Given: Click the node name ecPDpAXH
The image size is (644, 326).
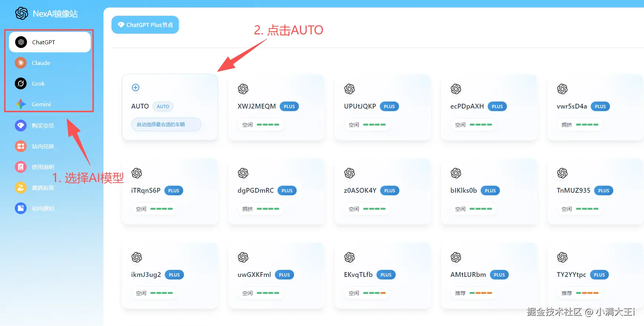Looking at the screenshot, I should tap(467, 106).
